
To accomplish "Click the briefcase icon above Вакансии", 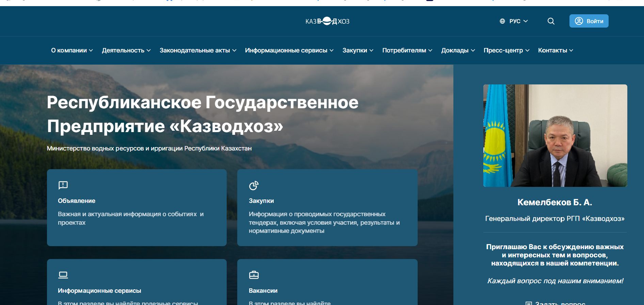I will point(254,275).
